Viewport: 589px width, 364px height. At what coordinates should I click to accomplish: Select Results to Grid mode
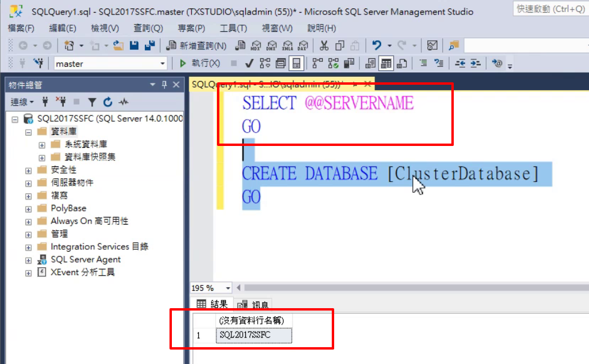pos(386,64)
